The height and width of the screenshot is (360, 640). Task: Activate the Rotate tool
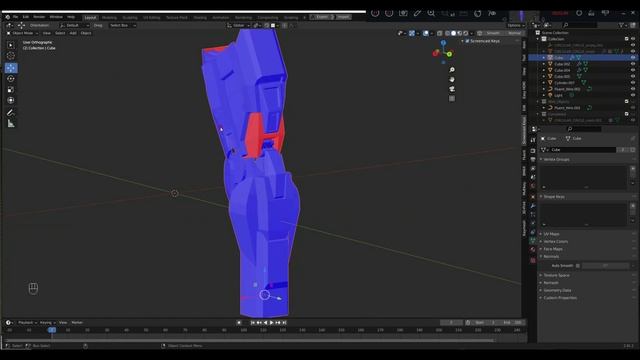tap(11, 79)
